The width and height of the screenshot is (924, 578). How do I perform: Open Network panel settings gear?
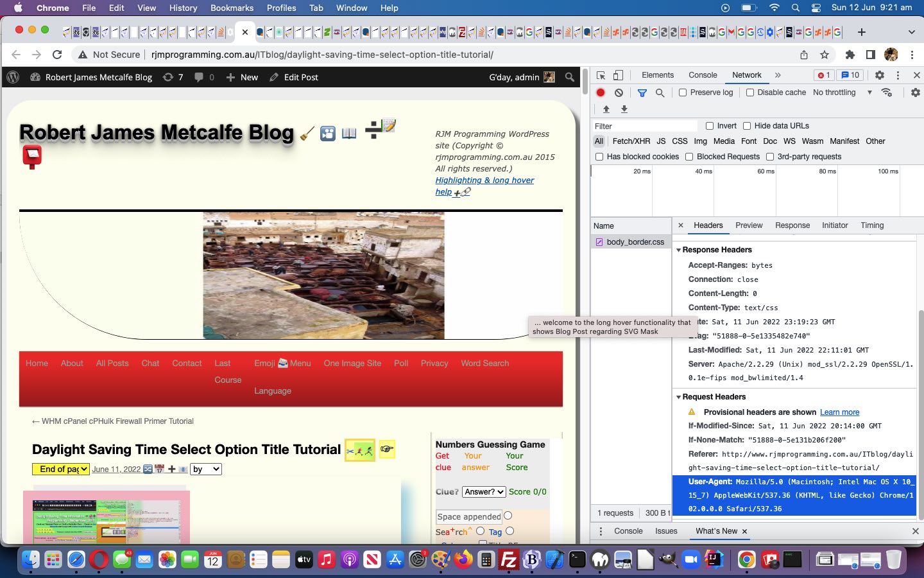(x=915, y=92)
